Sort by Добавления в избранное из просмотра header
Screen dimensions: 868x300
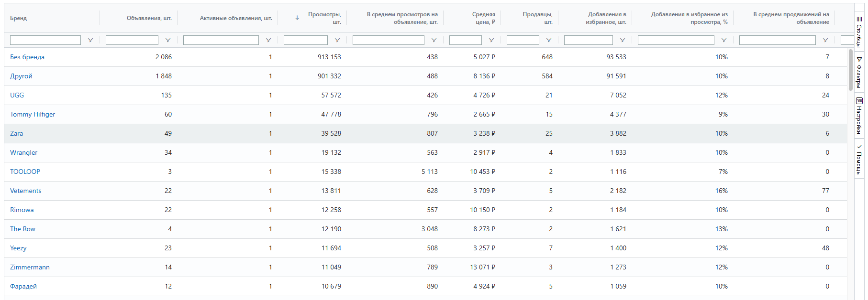[690, 18]
